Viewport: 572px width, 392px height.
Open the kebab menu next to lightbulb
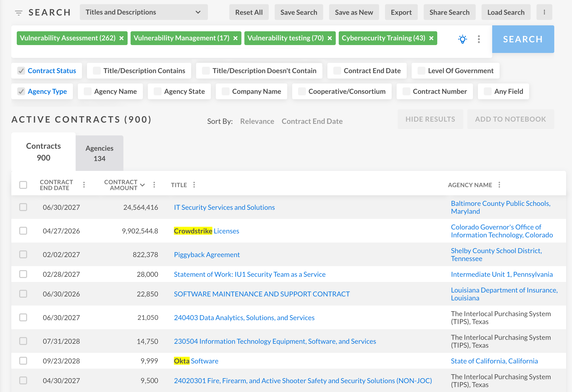pyautogui.click(x=479, y=39)
